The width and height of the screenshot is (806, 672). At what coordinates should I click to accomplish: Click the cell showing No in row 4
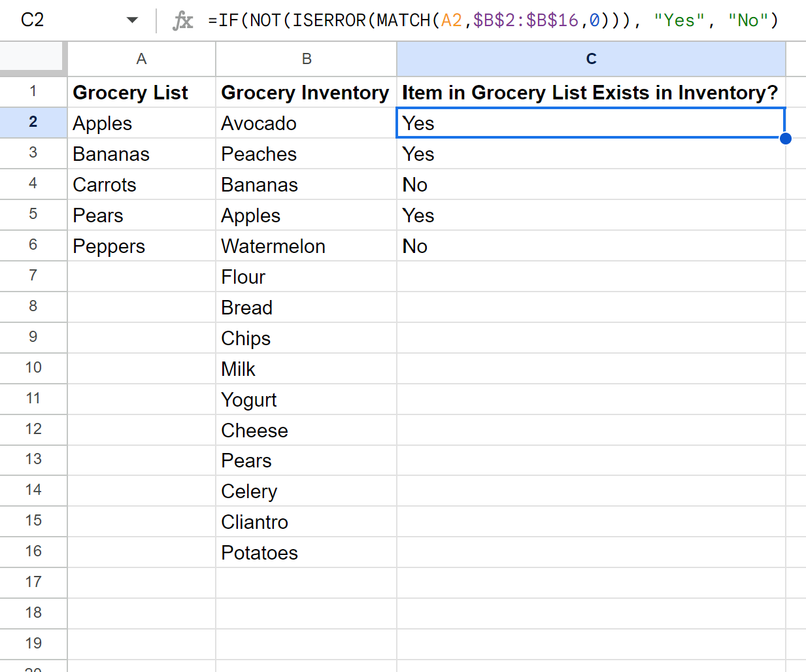591,184
